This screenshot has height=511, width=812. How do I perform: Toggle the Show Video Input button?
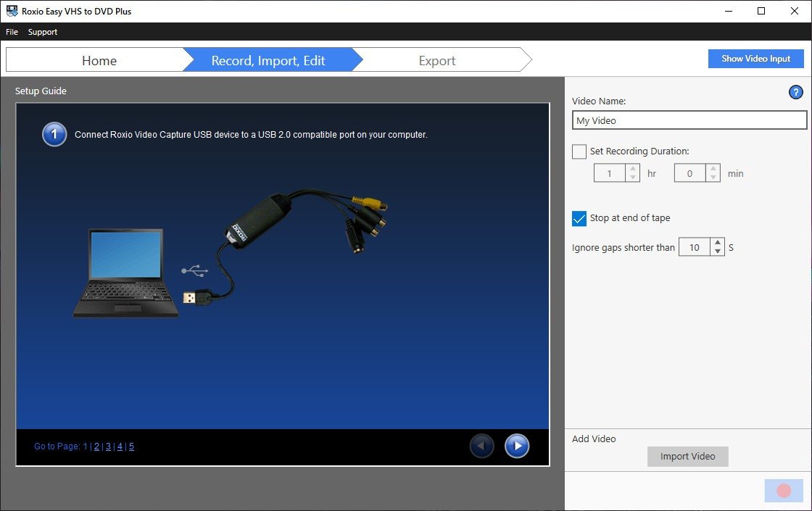click(x=756, y=59)
